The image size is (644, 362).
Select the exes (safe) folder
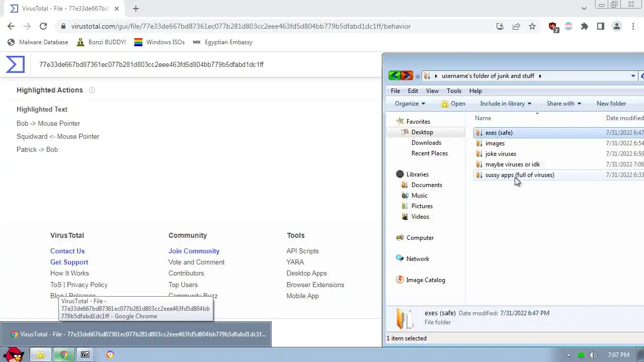499,133
